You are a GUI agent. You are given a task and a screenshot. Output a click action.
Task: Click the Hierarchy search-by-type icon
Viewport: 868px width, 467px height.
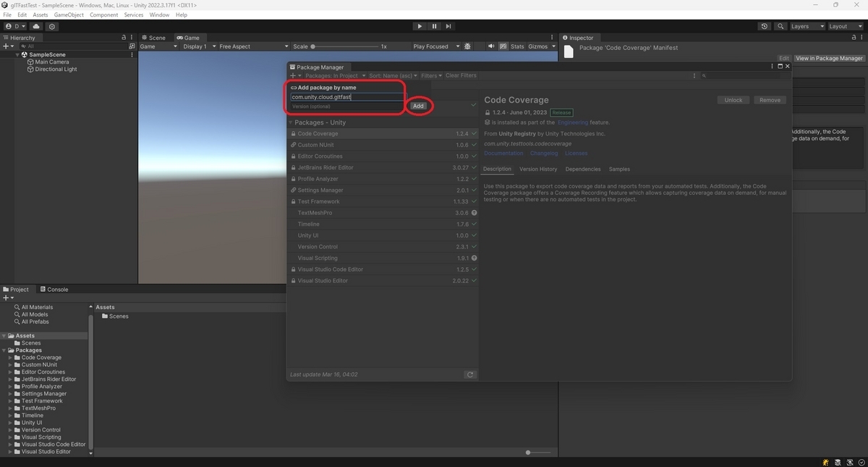[x=130, y=46]
